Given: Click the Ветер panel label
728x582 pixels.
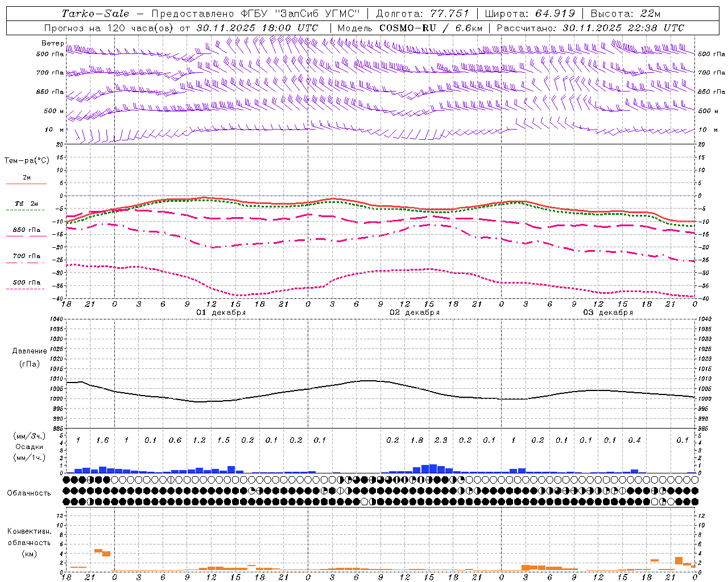Looking at the screenshot, I should (52, 43).
